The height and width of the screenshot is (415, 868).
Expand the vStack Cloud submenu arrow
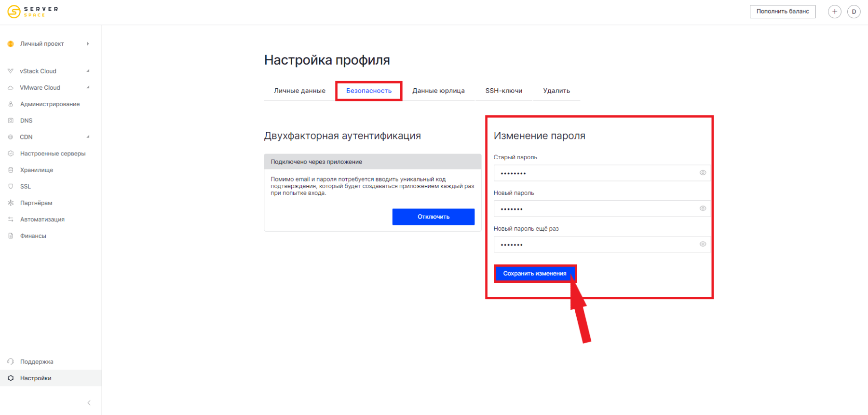pos(88,71)
